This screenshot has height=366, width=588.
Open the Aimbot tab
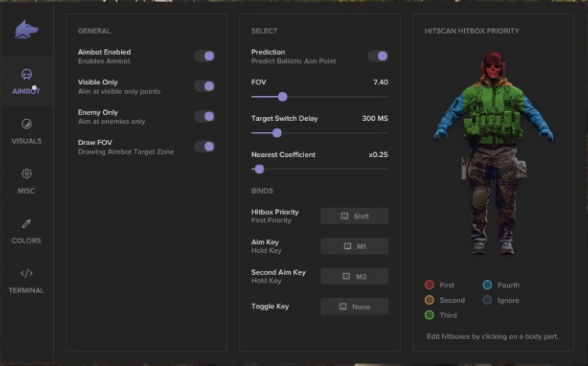click(27, 81)
